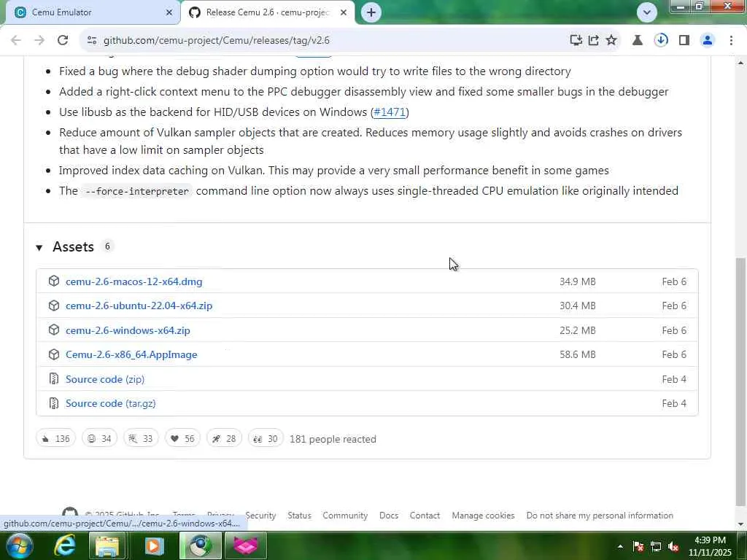Viewport: 747px width, 560px height.
Task: Click the Action Center flag tray icon
Action: click(x=638, y=547)
